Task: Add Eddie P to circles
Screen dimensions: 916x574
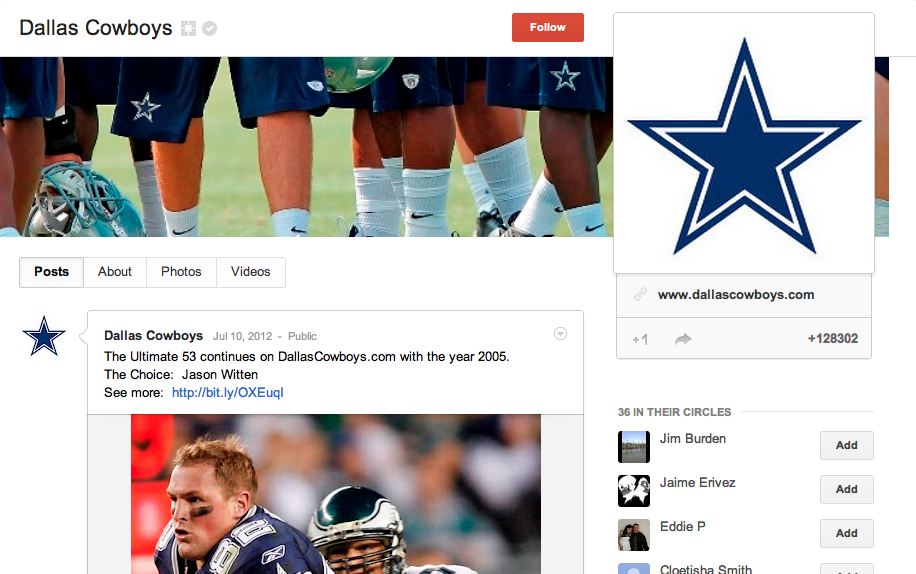Action: [846, 533]
